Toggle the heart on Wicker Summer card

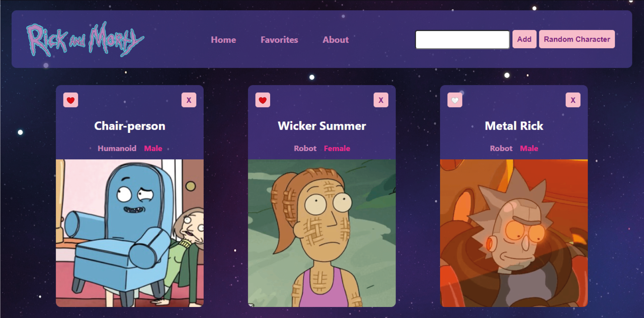pos(263,100)
